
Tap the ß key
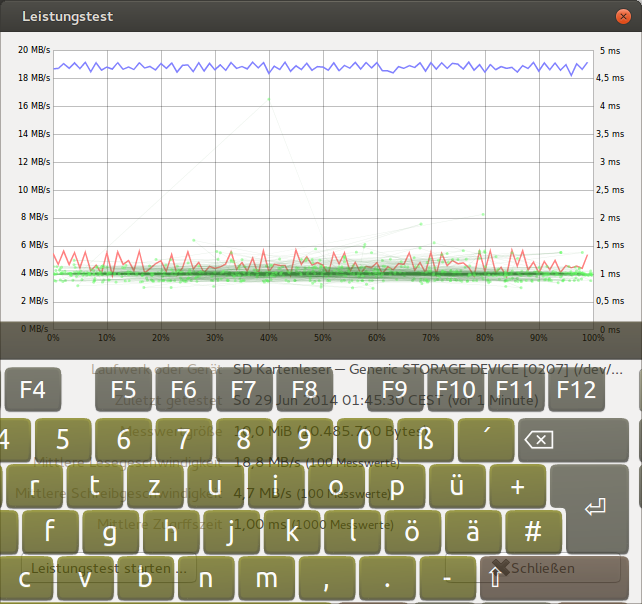(x=426, y=440)
